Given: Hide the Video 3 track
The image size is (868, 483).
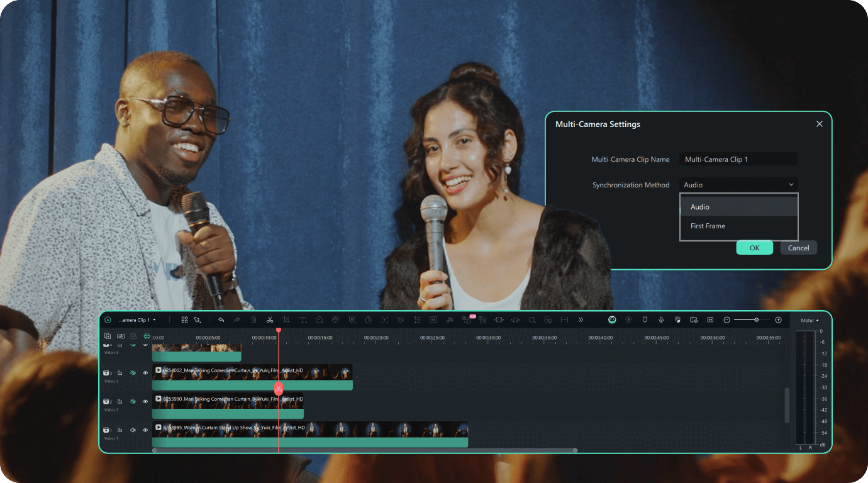Looking at the screenshot, I should pyautogui.click(x=145, y=373).
